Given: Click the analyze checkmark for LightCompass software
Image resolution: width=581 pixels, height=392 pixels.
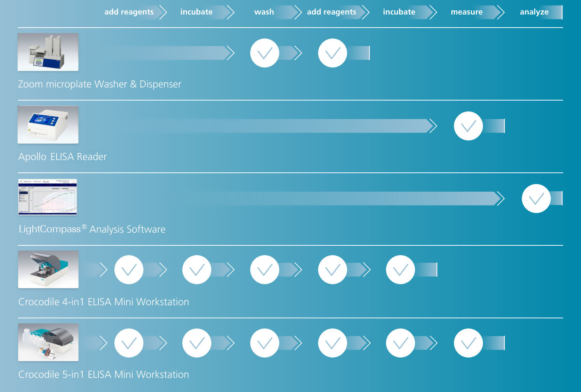Looking at the screenshot, I should pyautogui.click(x=536, y=199).
